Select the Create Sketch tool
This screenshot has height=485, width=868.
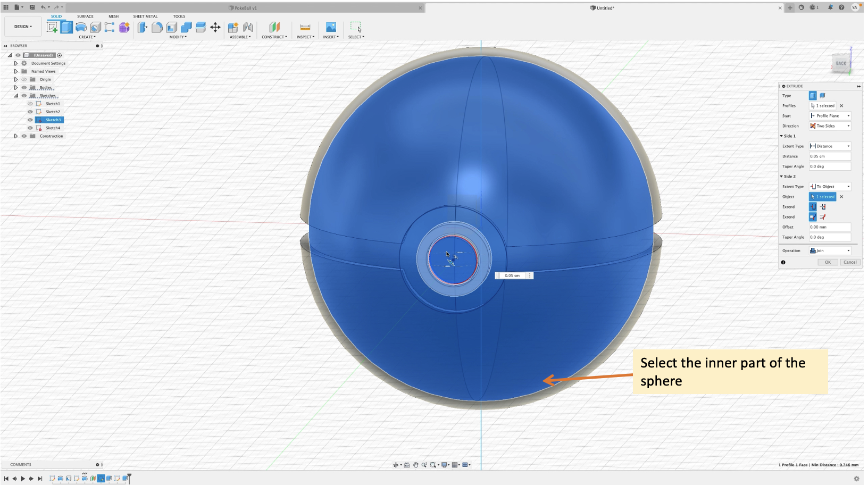[52, 27]
